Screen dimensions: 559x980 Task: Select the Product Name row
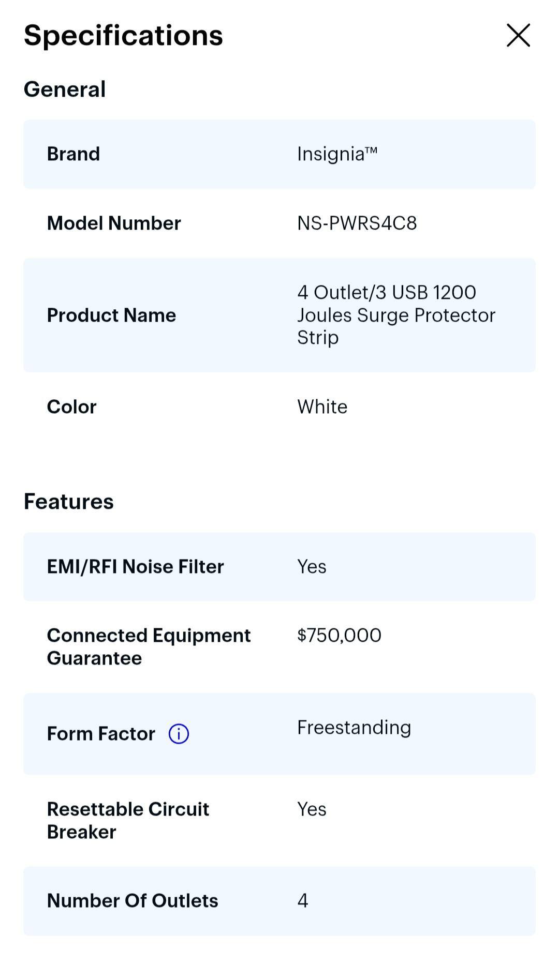coord(279,314)
